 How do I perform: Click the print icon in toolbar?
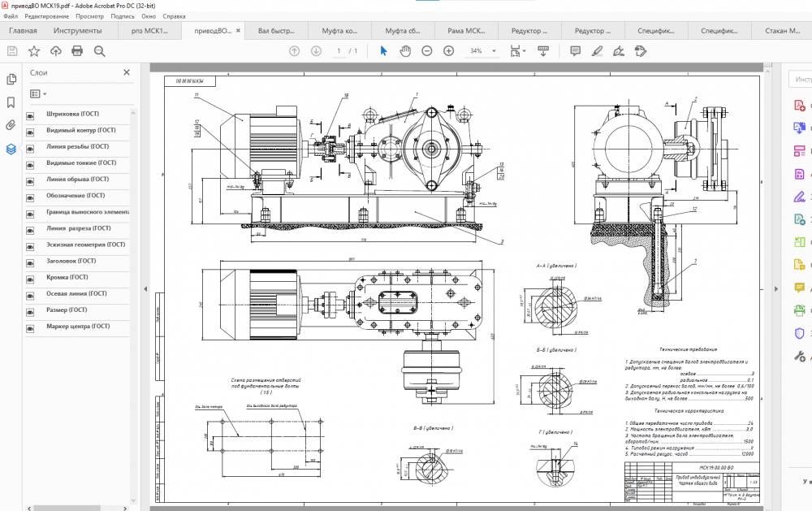pos(77,50)
